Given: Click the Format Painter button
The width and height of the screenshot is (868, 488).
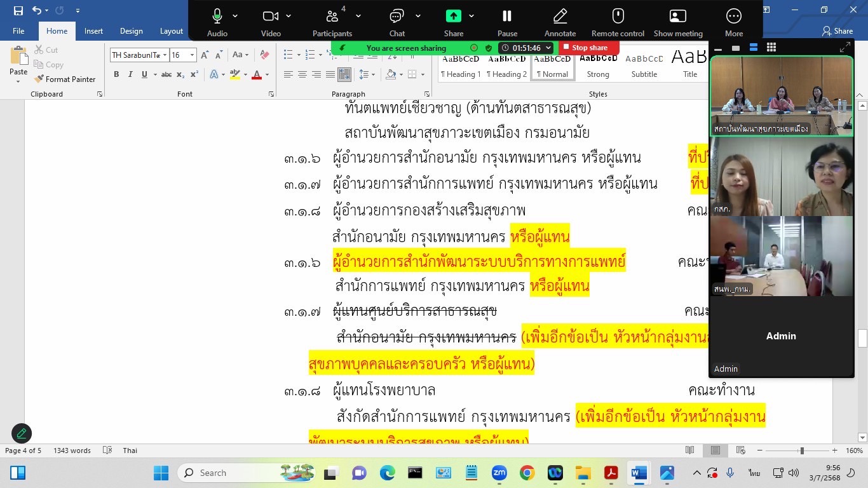Looking at the screenshot, I should coord(65,79).
